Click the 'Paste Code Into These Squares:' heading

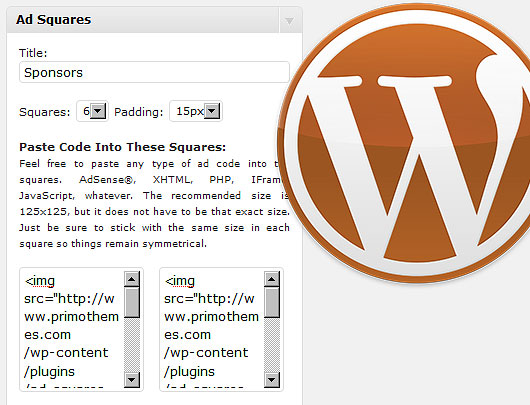tap(122, 147)
